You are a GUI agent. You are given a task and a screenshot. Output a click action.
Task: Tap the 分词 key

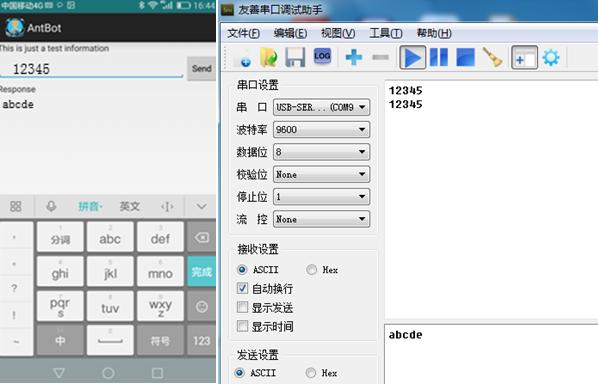(60, 237)
